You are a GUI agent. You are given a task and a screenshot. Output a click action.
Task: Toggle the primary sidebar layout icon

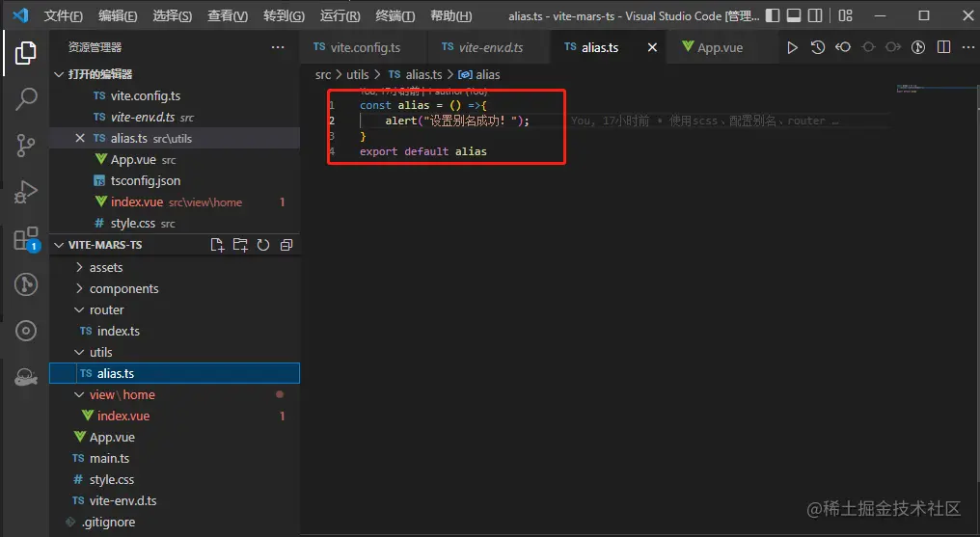coord(773,15)
